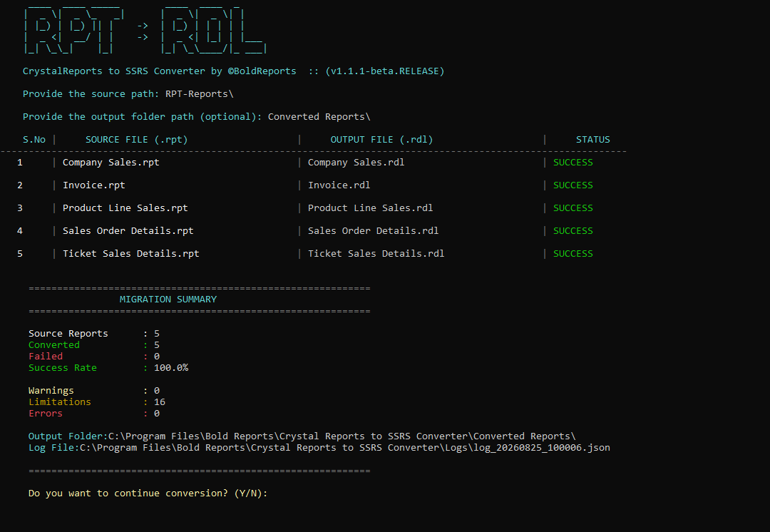This screenshot has width=770, height=532.
Task: Click the 'CrystalReports to SSRS Converter' version line
Action: pyautogui.click(x=233, y=71)
